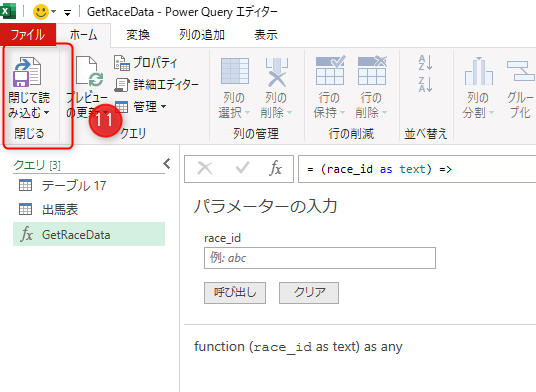Image resolution: width=536 pixels, height=392 pixels.
Task: Open the ファイル tab
Action: click(28, 35)
